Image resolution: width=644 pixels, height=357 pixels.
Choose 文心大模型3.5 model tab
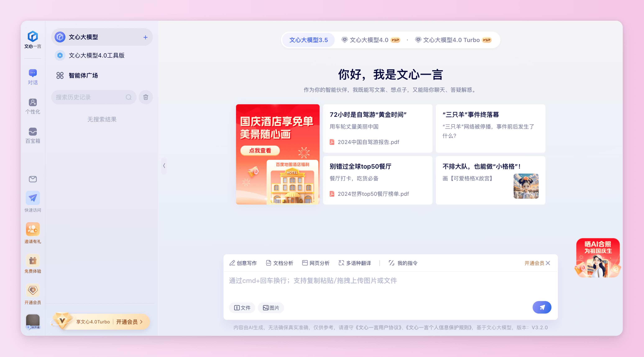308,40
